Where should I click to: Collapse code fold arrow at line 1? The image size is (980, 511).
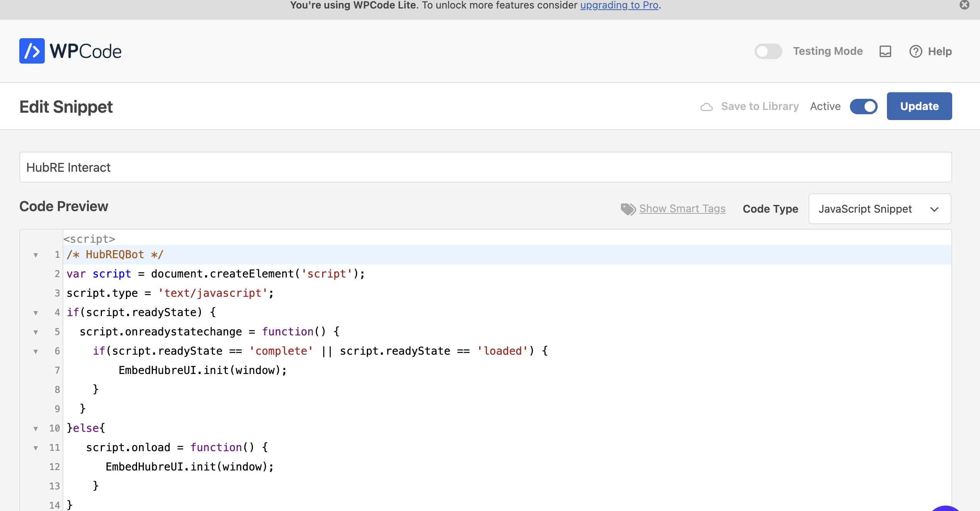point(36,255)
